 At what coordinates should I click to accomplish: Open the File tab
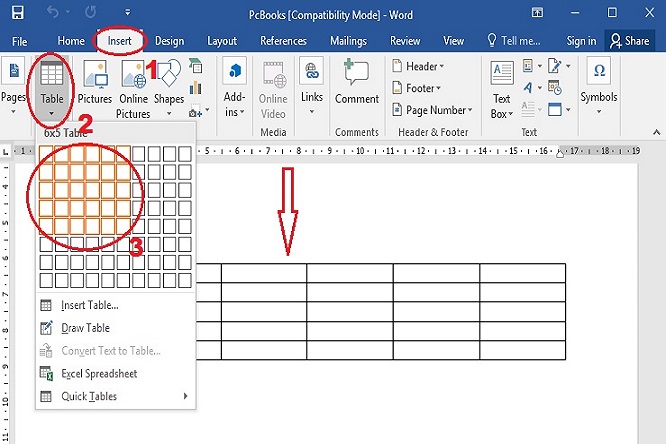pyautogui.click(x=20, y=41)
